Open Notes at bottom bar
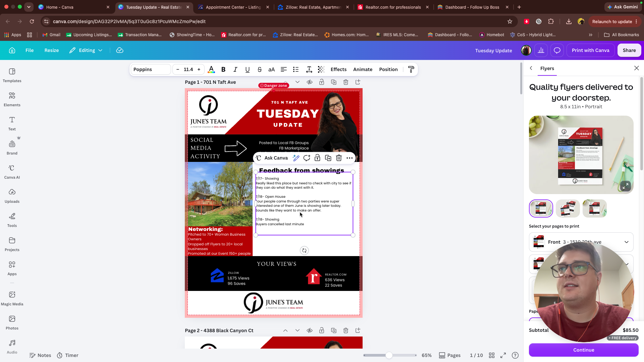This screenshot has height=362, width=644. [x=40, y=355]
